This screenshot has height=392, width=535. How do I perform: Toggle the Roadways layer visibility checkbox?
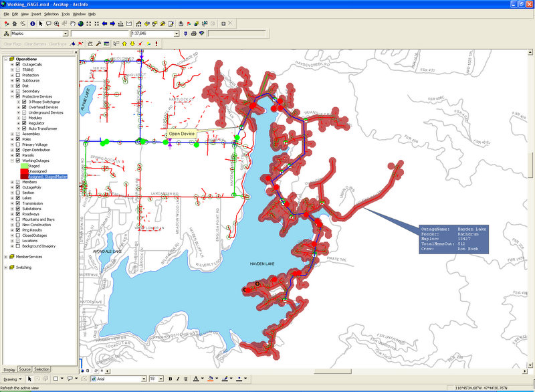point(18,214)
